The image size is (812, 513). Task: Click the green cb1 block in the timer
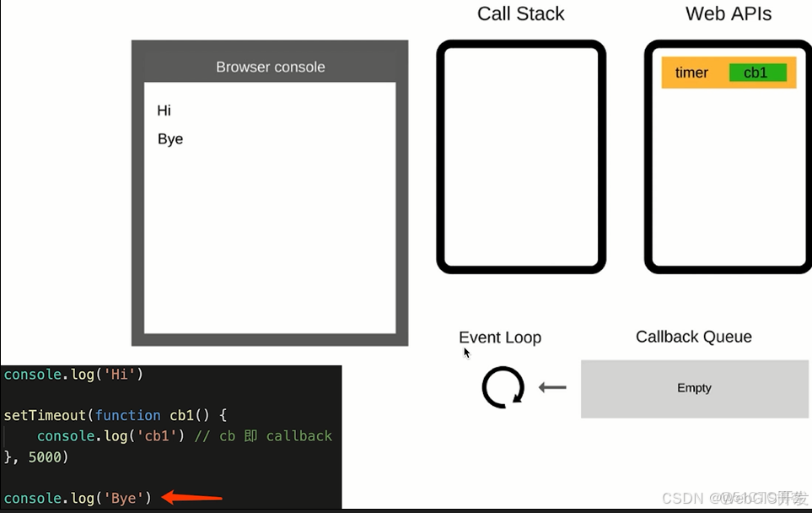(x=758, y=73)
